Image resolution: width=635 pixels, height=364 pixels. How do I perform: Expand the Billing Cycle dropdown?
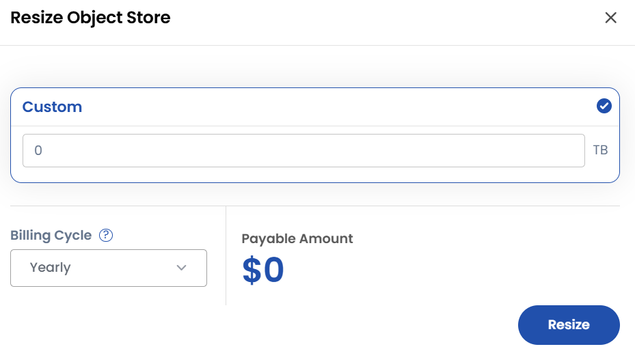click(x=108, y=268)
